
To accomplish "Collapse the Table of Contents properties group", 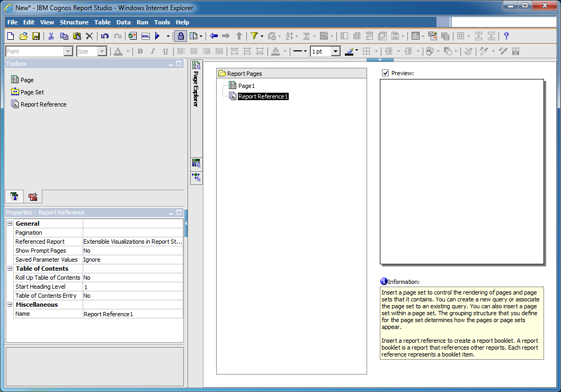I will [10, 268].
